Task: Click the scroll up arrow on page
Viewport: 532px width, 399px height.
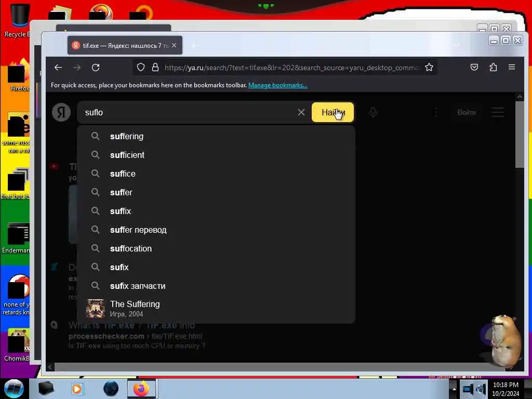Action: point(520,97)
